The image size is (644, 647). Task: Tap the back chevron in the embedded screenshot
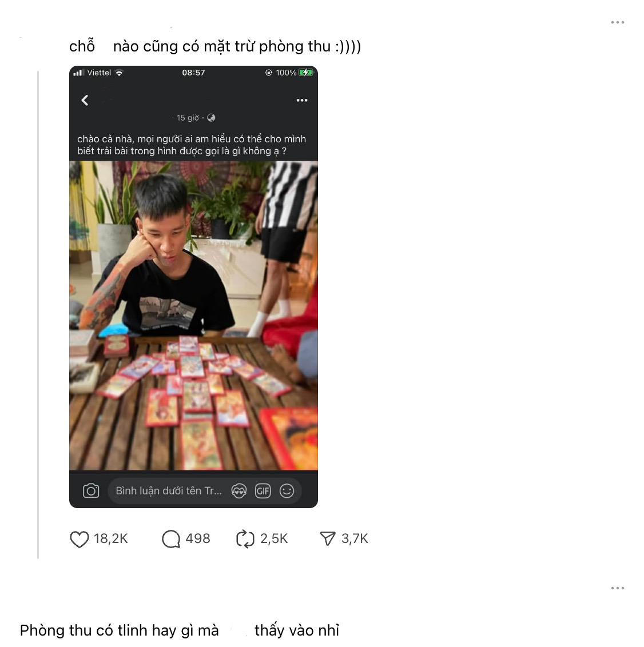pyautogui.click(x=85, y=100)
